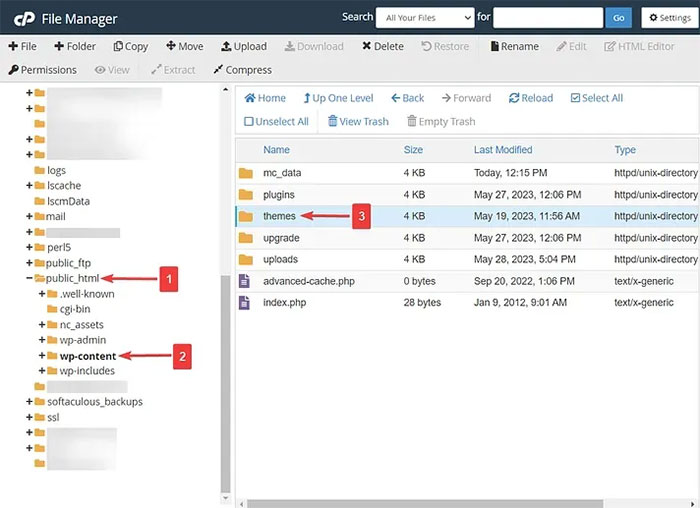Open the Settings button

(x=668, y=18)
